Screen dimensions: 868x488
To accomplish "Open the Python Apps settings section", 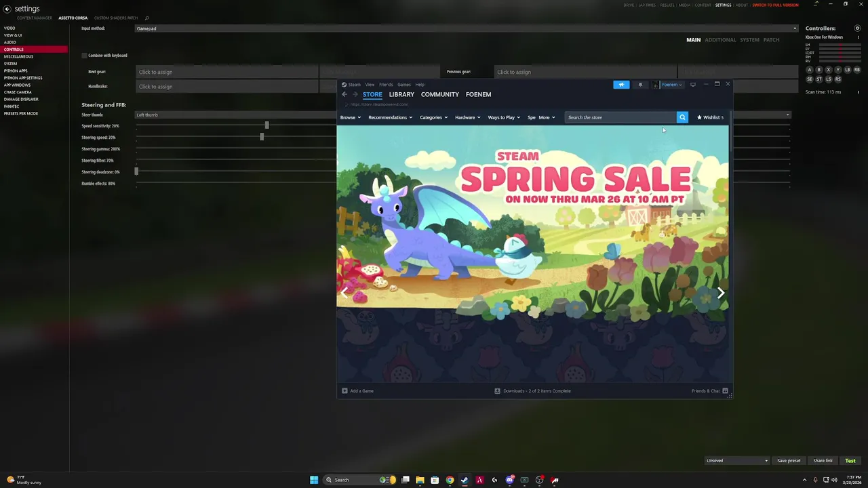I will pos(16,70).
